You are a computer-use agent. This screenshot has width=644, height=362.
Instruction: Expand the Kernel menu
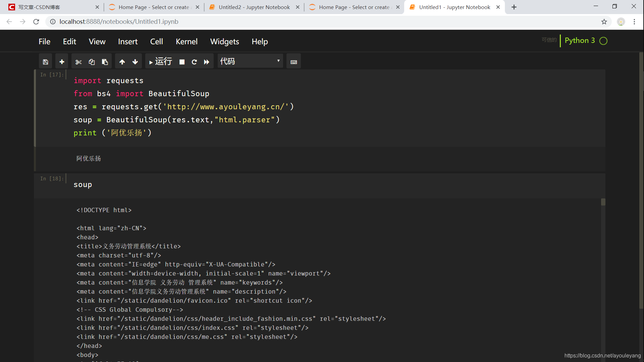186,41
